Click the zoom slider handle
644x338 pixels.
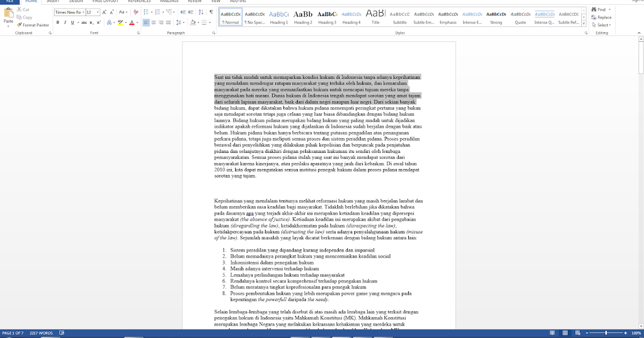pyautogui.click(x=606, y=333)
